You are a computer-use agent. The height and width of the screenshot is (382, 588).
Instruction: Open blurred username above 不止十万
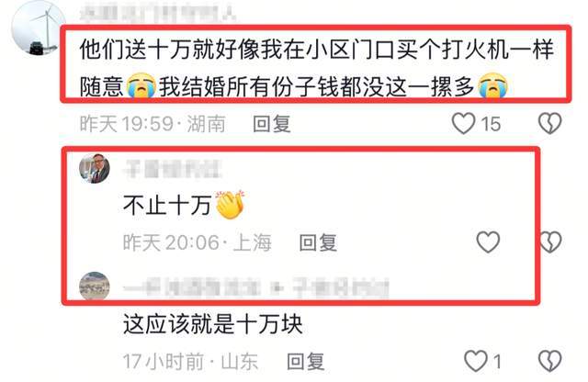click(x=173, y=169)
